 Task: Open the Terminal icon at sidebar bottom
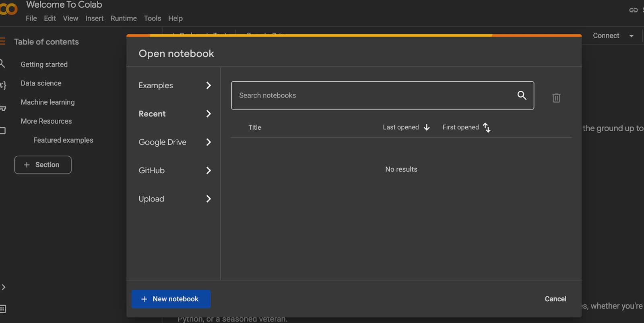coord(3,309)
